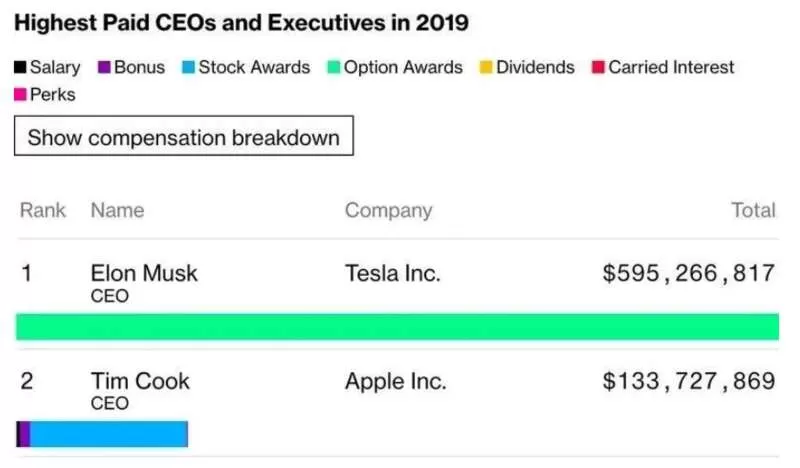Click Tim Cook's blue stock awards bar segment
This screenshot has width=800, height=468.
pyautogui.click(x=109, y=434)
